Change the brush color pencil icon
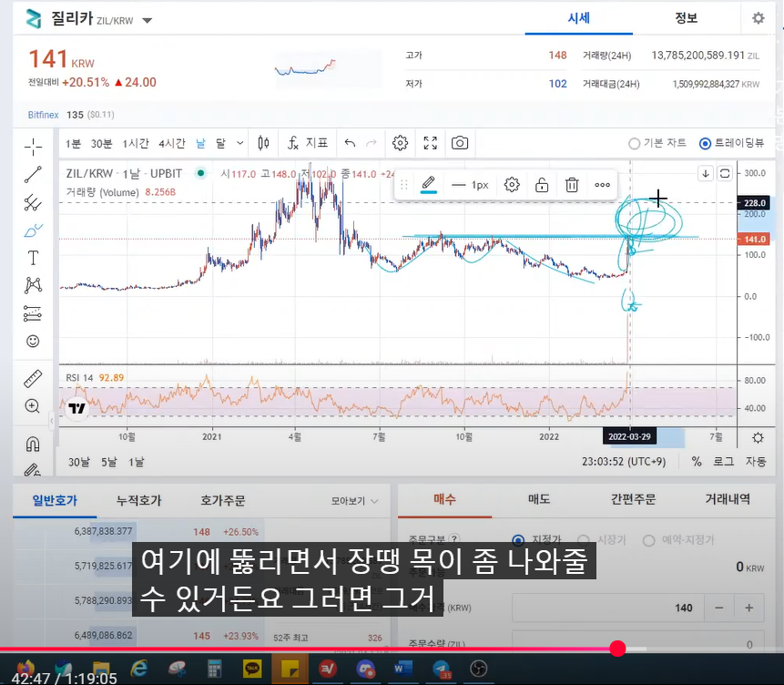 point(429,185)
